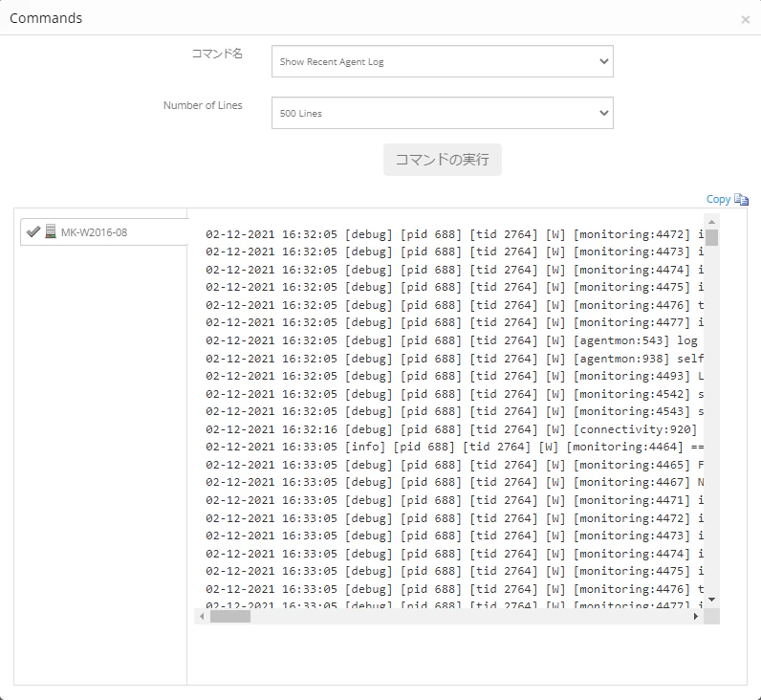This screenshot has height=700, width=761.
Task: Click the checkmark icon for MK-W2016-08
Action: click(33, 231)
